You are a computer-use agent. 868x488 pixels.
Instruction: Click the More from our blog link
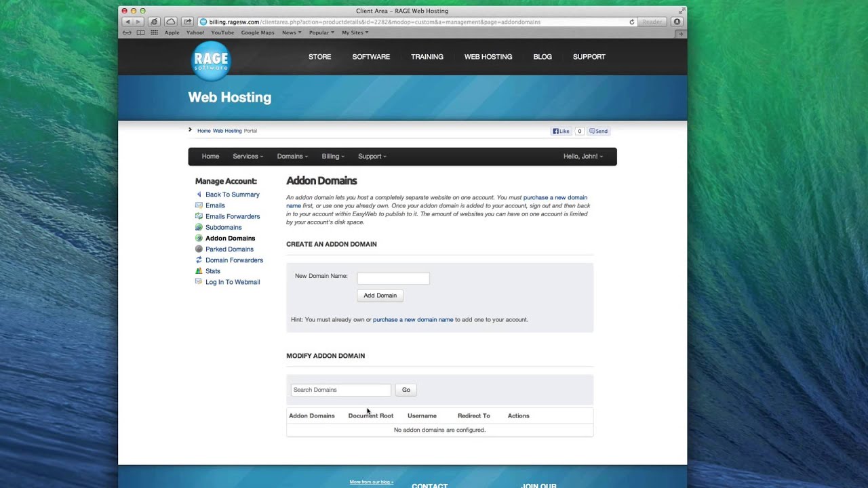pyautogui.click(x=372, y=482)
